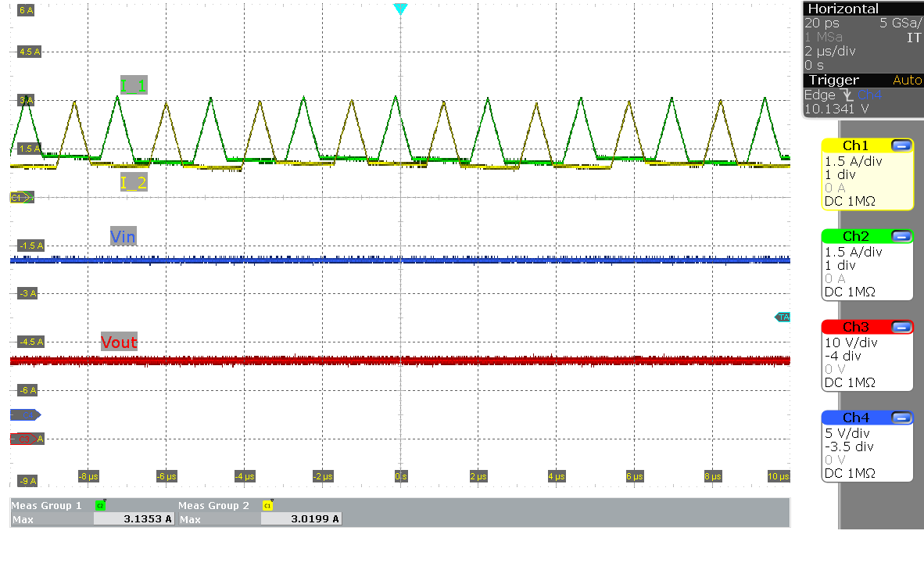Disable Ch4 via its panel switch

click(x=903, y=417)
